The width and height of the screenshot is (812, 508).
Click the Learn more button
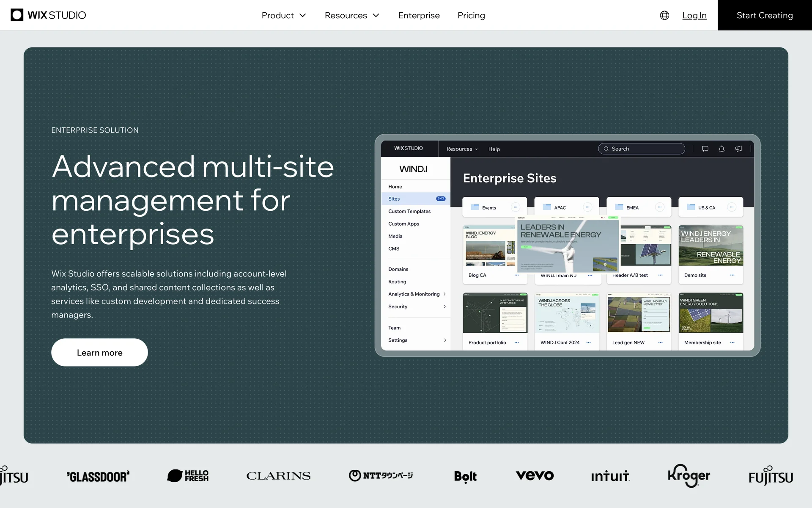tap(99, 352)
